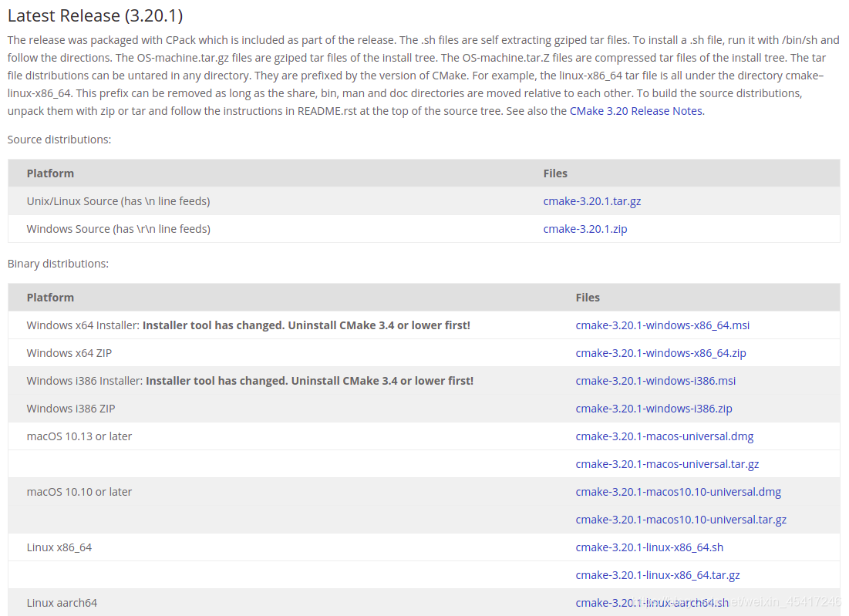The width and height of the screenshot is (849, 616).
Task: Download cmake-3.20.1-macos-universal.tar.gz
Action: (x=667, y=464)
